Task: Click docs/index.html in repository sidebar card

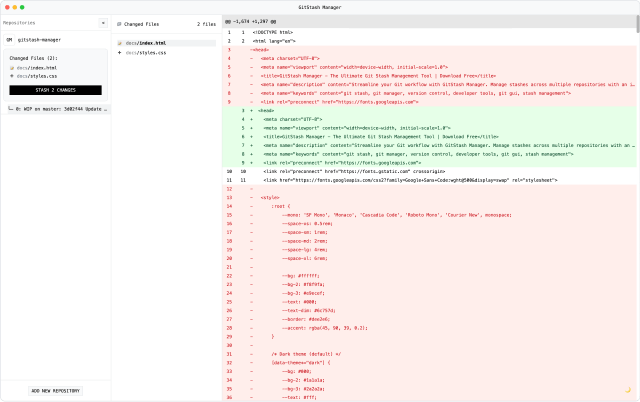Action: coord(37,68)
